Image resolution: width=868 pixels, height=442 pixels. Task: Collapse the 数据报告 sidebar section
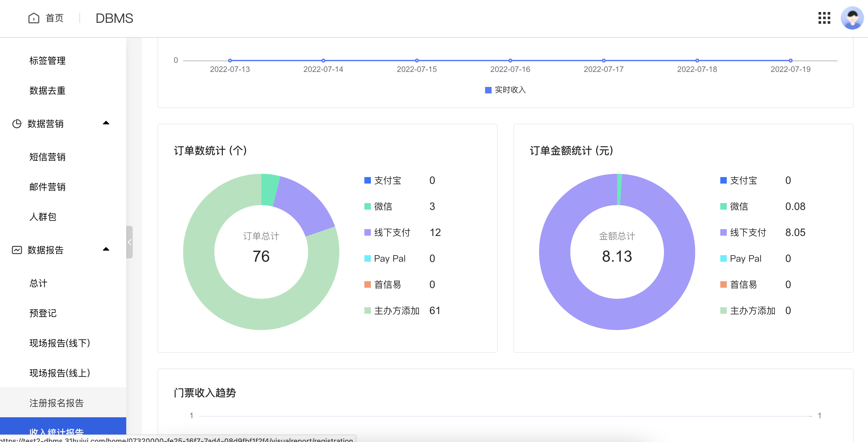click(x=106, y=250)
